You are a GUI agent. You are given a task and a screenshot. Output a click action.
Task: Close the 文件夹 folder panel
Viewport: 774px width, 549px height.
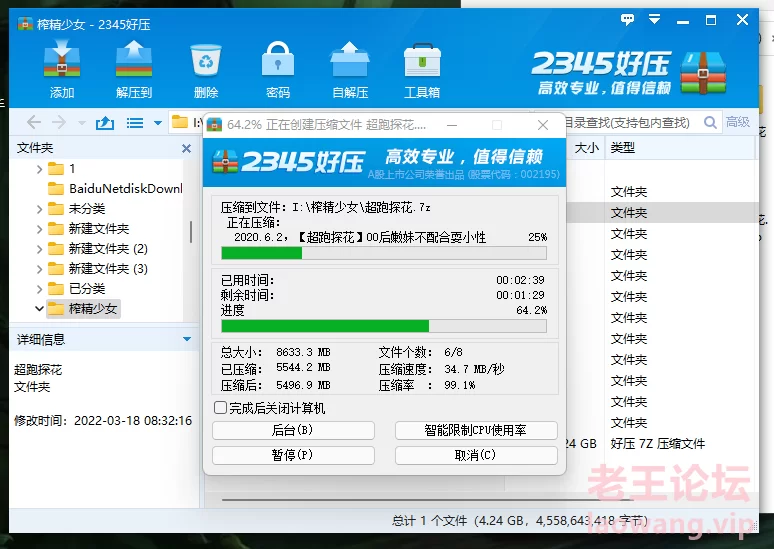(x=186, y=148)
